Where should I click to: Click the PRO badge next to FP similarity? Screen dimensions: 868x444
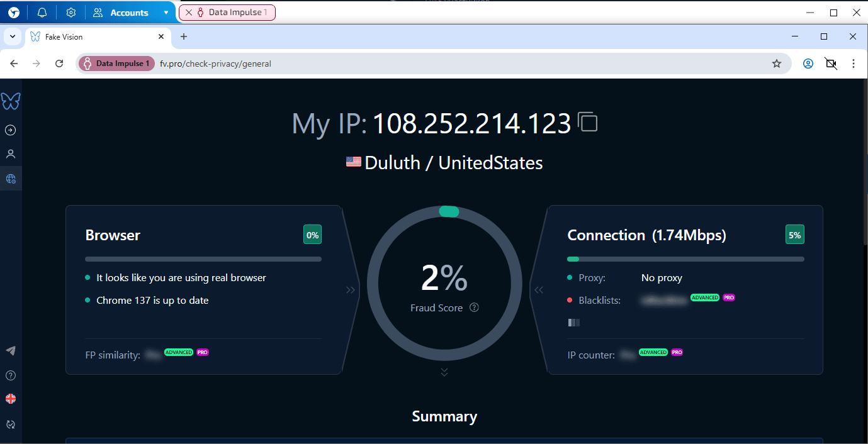click(202, 352)
